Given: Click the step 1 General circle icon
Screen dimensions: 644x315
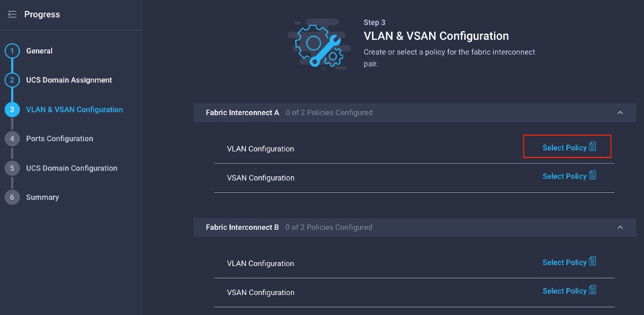Looking at the screenshot, I should point(12,52).
